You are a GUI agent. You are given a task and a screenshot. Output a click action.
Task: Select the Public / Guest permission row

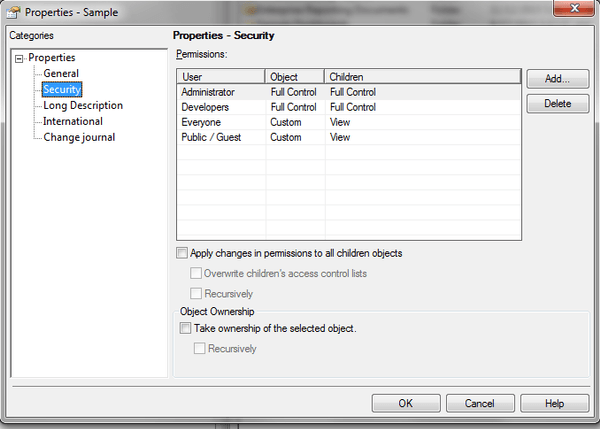(x=349, y=137)
